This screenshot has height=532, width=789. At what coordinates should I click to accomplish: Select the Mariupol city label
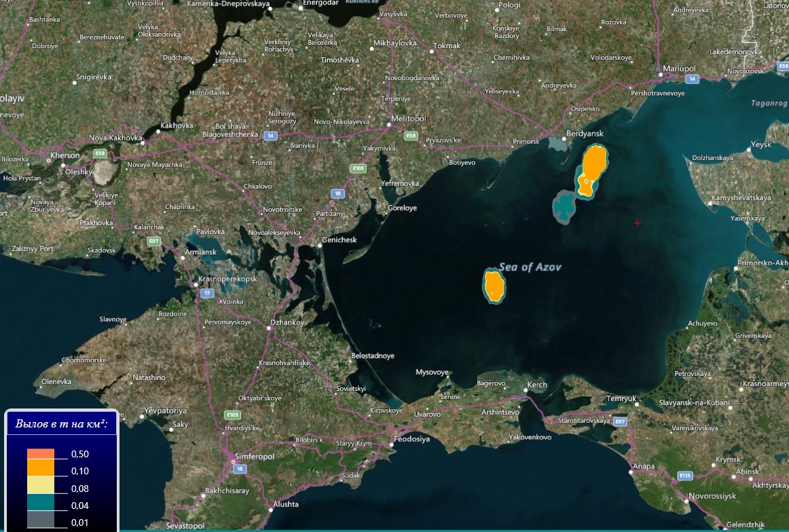(x=679, y=69)
